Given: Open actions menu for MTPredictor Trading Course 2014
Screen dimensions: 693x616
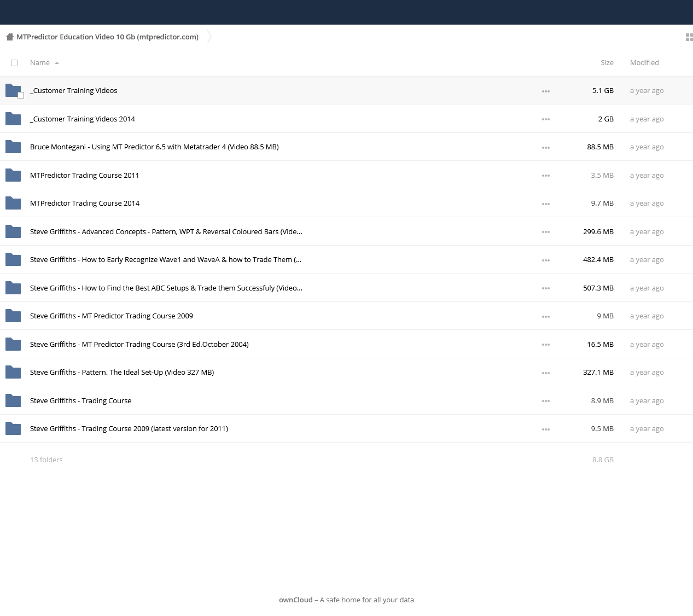Looking at the screenshot, I should click(546, 204).
